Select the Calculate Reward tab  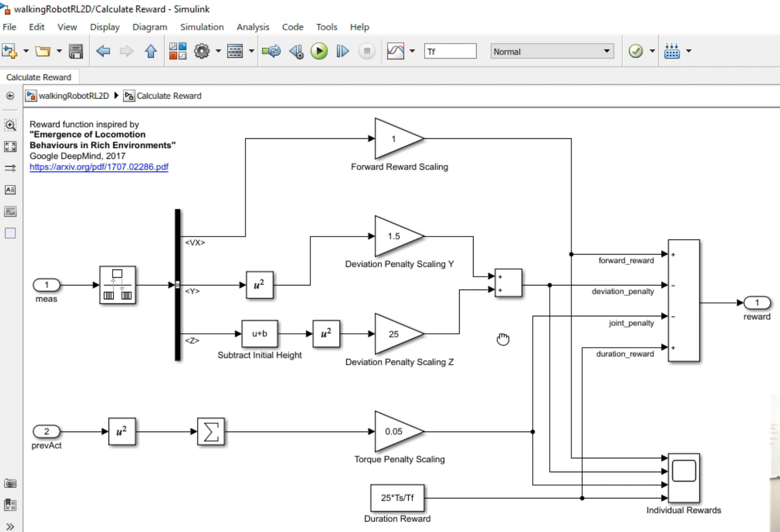pos(39,77)
